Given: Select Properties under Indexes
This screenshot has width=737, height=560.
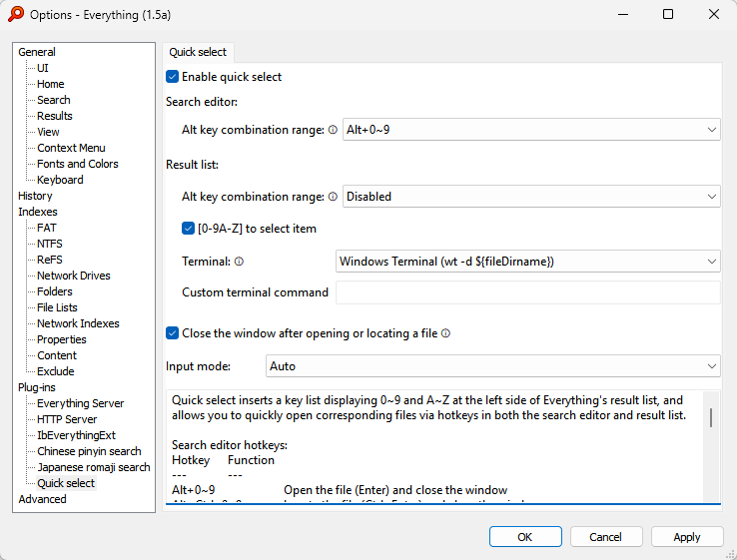Looking at the screenshot, I should pos(62,339).
